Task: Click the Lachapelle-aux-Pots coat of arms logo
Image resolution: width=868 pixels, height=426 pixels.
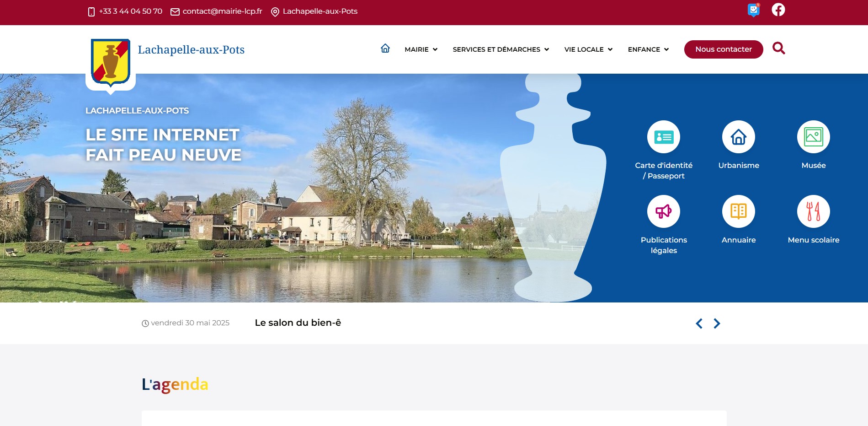Action: click(111, 63)
